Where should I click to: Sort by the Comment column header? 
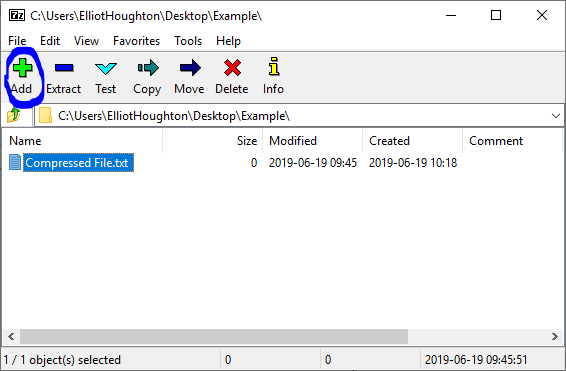(513, 141)
